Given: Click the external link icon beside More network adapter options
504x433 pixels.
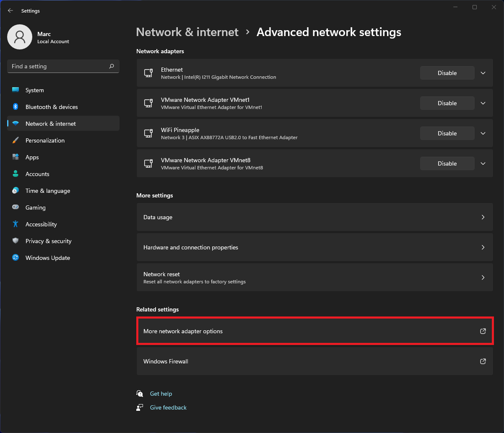Looking at the screenshot, I should [483, 331].
